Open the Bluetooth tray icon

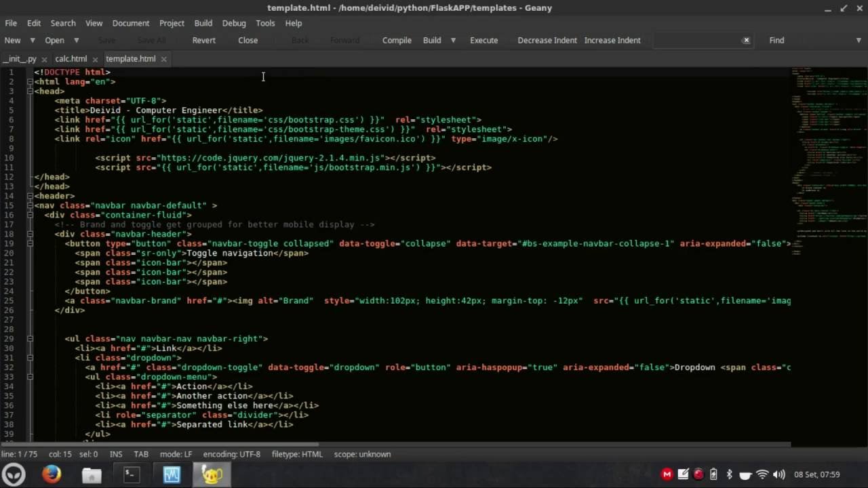(x=730, y=474)
